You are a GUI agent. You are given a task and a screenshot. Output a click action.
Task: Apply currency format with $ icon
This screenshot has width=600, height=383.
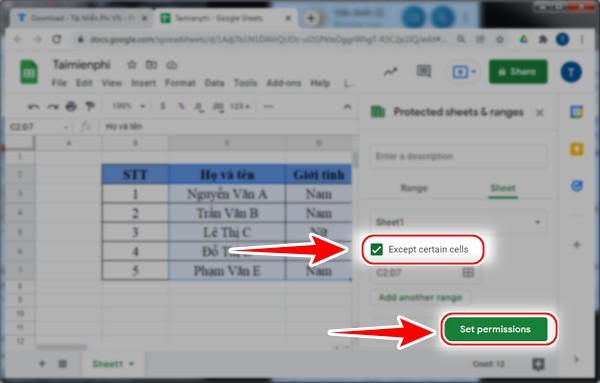(163, 106)
